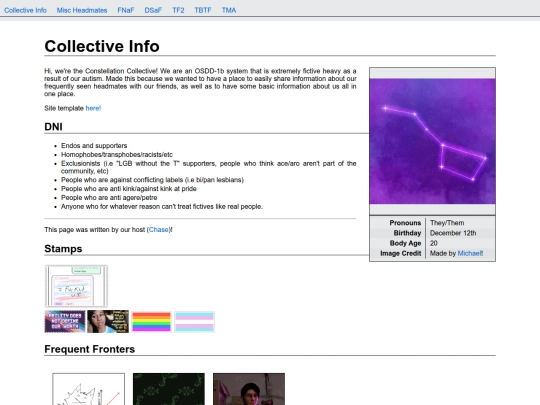This screenshot has width=540, height=405.
Task: Open the FNaF navigation tab
Action: pyautogui.click(x=126, y=10)
